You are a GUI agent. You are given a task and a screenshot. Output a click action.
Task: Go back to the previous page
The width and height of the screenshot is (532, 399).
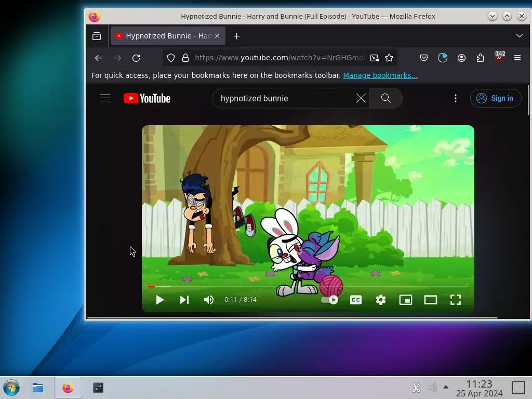click(x=98, y=58)
